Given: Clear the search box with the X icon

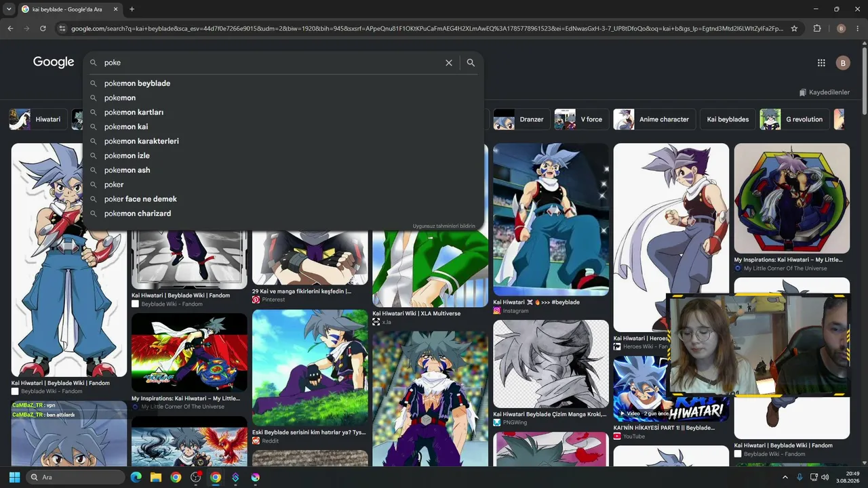Looking at the screenshot, I should 448,62.
